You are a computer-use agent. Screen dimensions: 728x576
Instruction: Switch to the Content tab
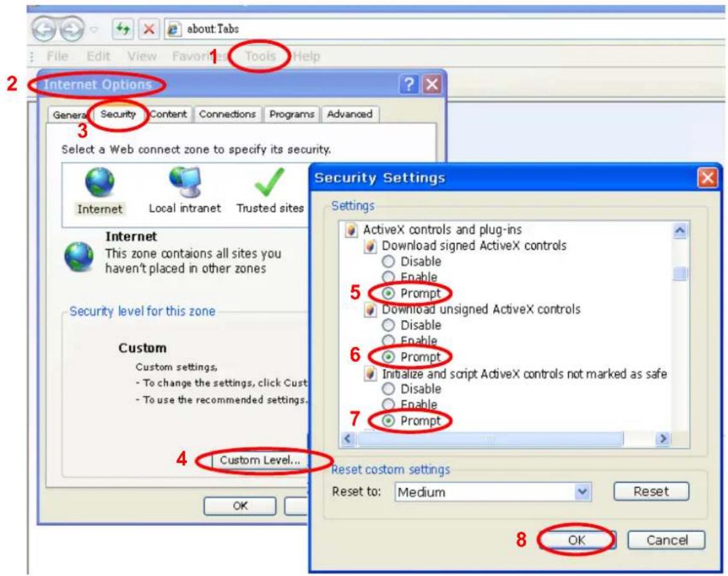click(x=167, y=115)
